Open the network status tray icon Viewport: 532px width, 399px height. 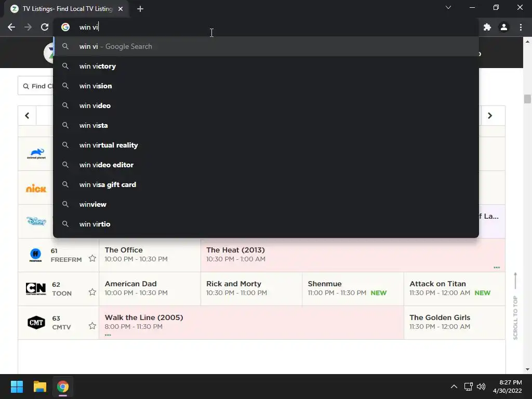469,387
